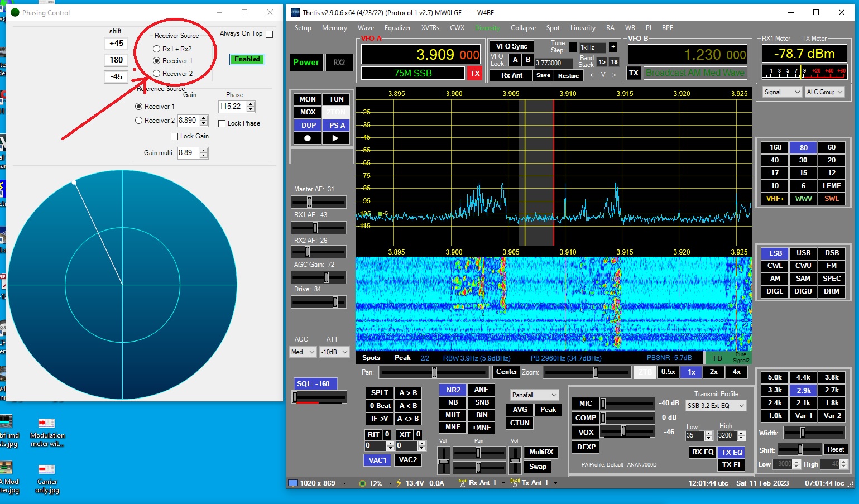
Task: Start recording with the round record button
Action: (x=308, y=138)
